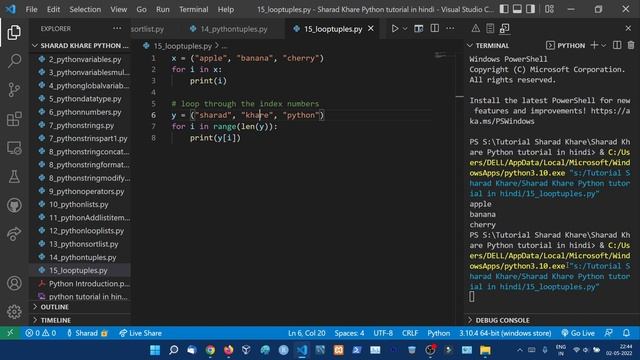
Task: Open Chrome from the taskbar
Action: click(210, 350)
